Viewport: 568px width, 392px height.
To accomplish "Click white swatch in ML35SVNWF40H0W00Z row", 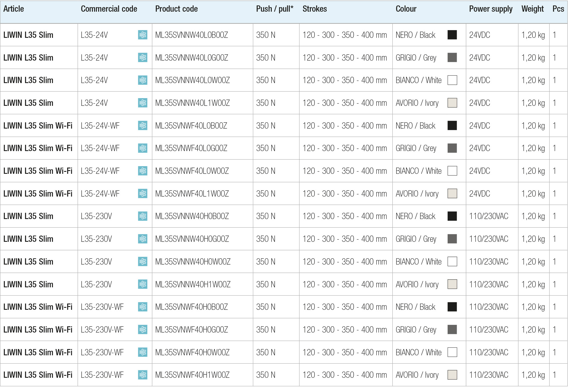I will tap(452, 352).
